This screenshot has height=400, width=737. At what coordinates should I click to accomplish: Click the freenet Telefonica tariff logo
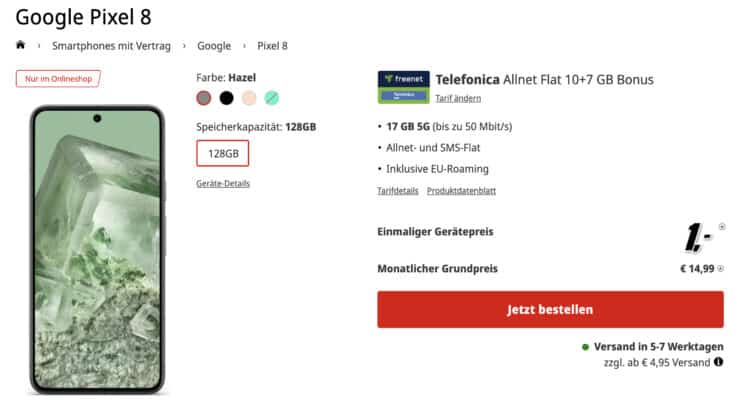tap(403, 87)
